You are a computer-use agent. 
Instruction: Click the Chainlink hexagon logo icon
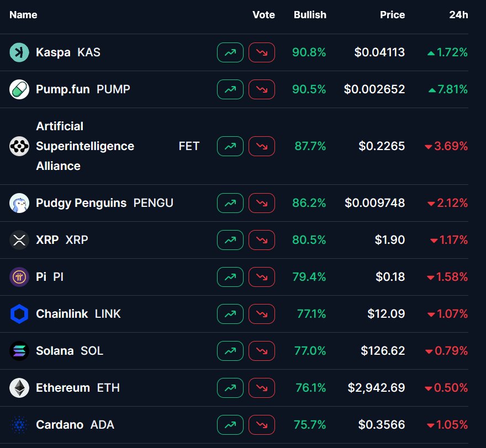click(x=19, y=314)
